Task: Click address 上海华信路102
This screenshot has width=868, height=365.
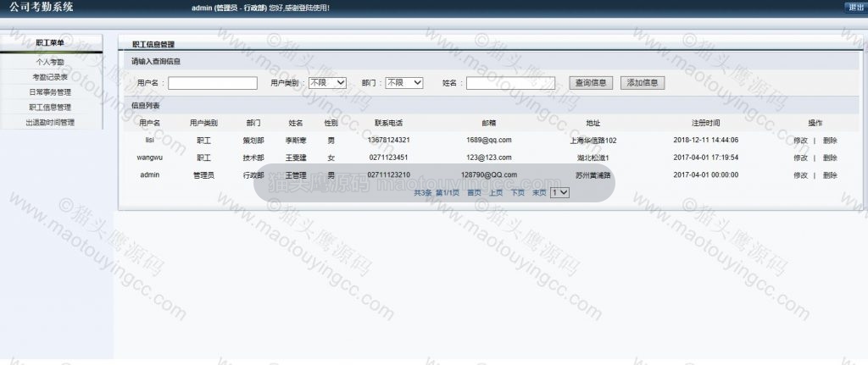Action: (593, 141)
